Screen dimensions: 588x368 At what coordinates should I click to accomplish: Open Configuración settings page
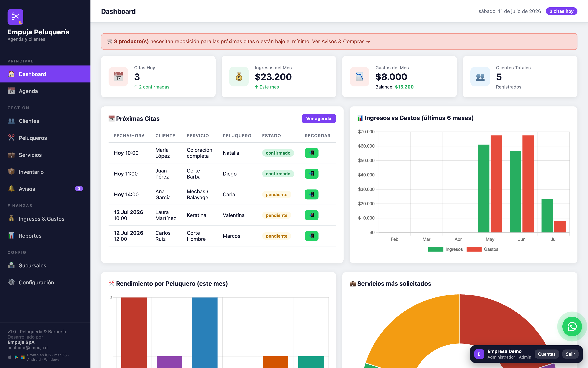point(45,282)
